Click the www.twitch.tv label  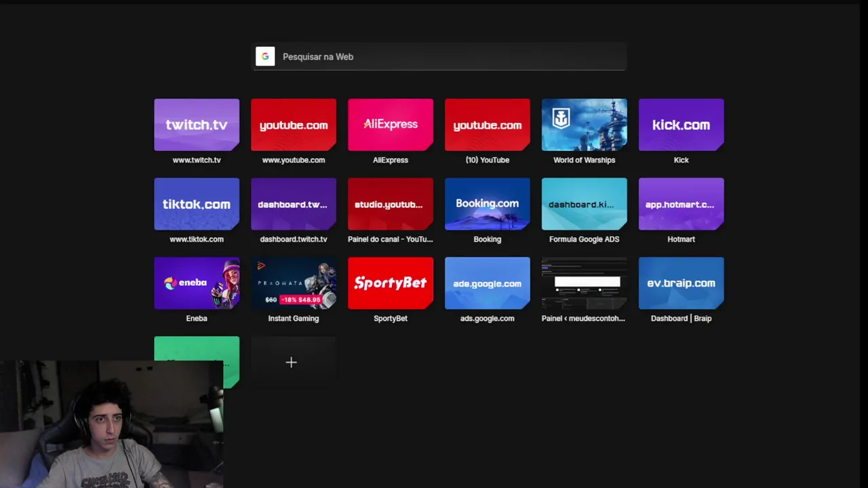pyautogui.click(x=197, y=160)
